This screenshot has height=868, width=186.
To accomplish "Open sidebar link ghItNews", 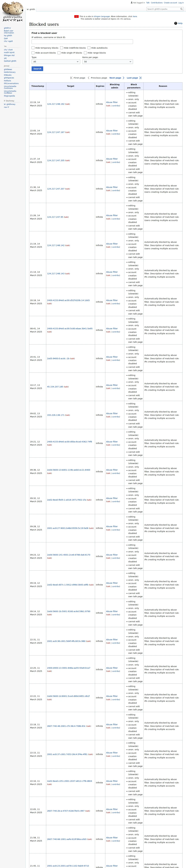I will pos(8,69).
